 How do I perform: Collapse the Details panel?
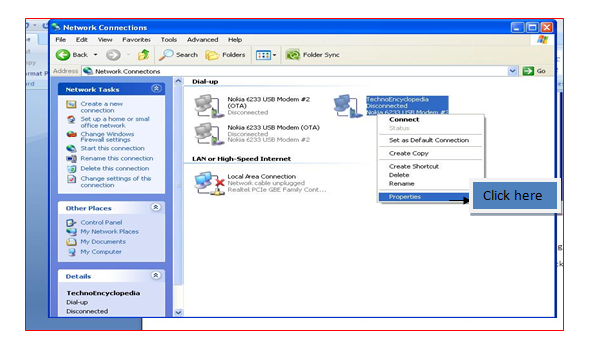[x=156, y=275]
